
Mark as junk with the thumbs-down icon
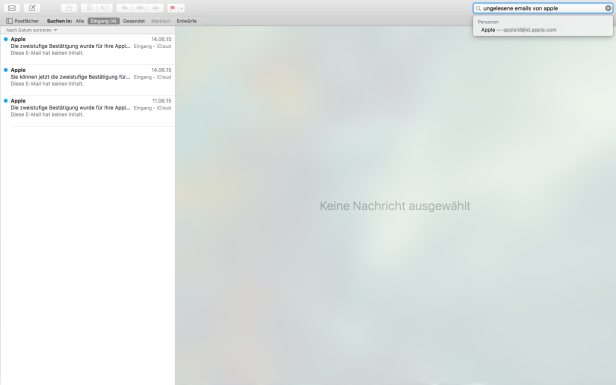105,8
